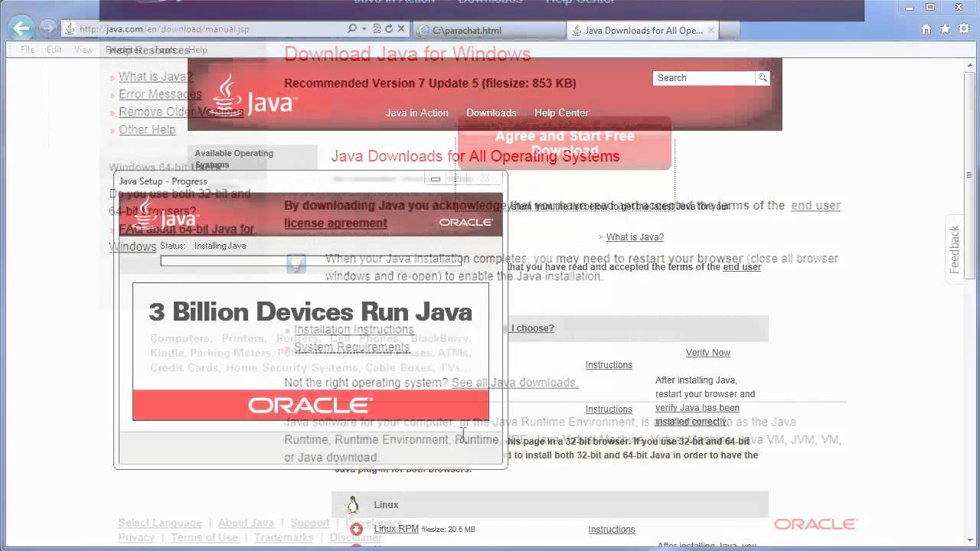Minimize the Java Setup - Progress dialog

click(x=435, y=179)
